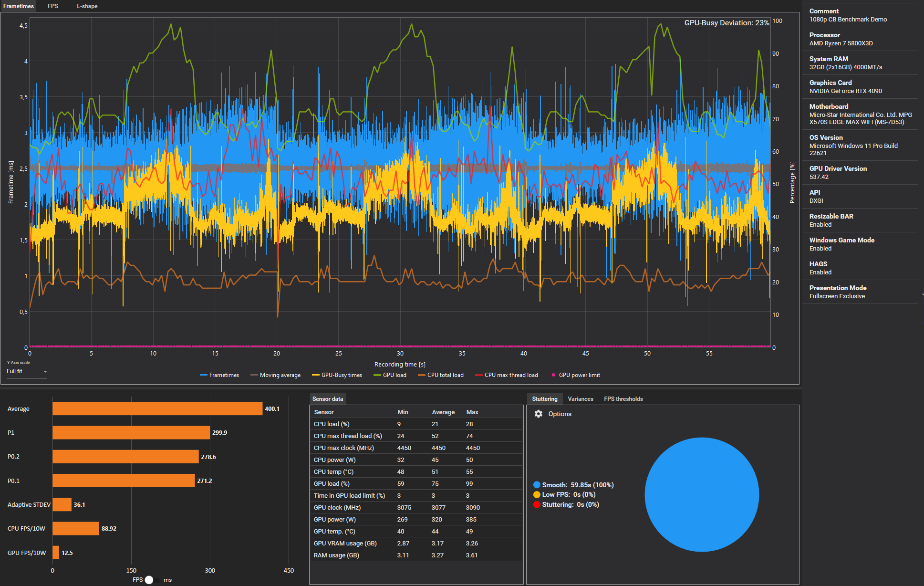Select the CPU power (W) row
Viewport: 924px width, 586px height.
[x=416, y=460]
